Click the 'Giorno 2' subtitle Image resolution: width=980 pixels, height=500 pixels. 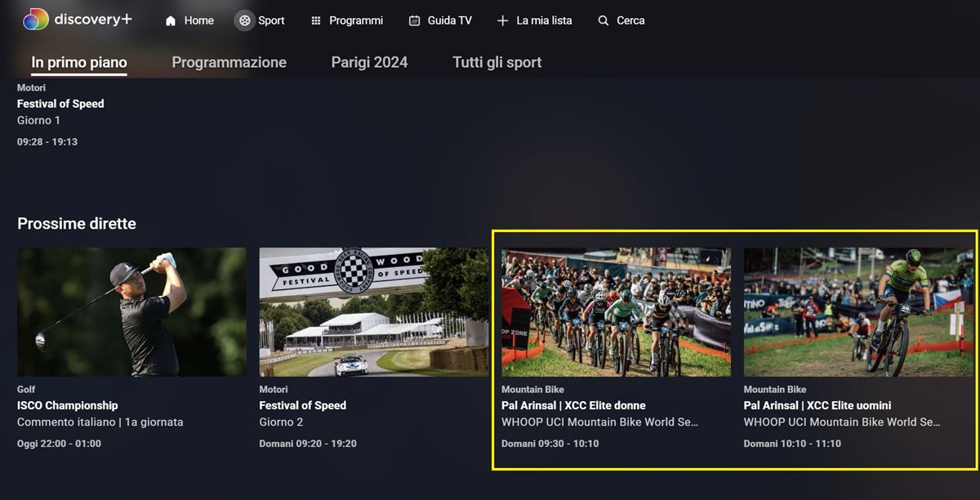[x=281, y=422]
